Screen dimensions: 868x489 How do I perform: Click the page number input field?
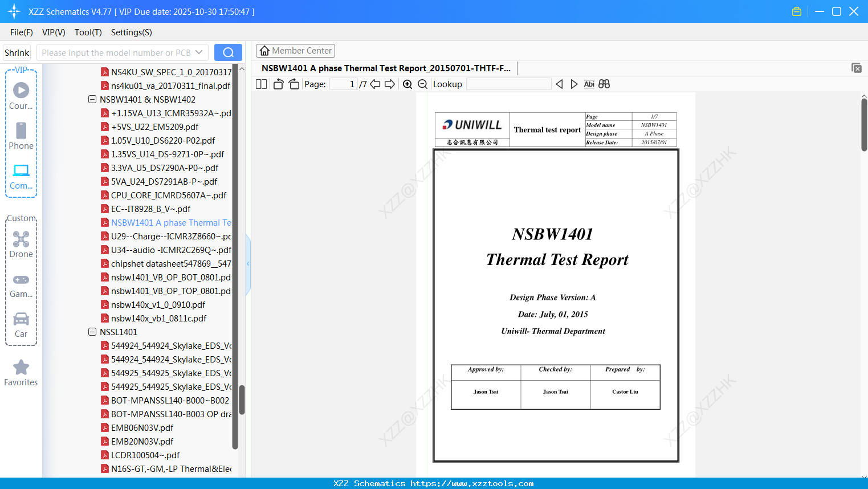pos(344,84)
